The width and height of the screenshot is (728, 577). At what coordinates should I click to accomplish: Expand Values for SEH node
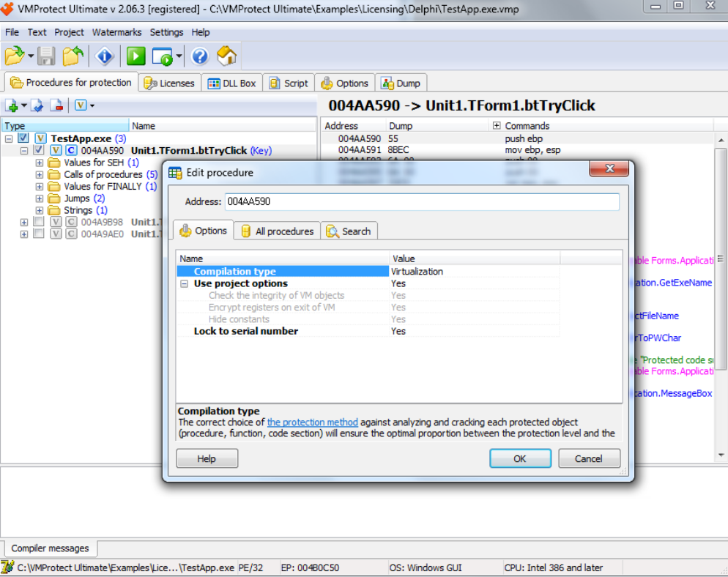point(40,163)
